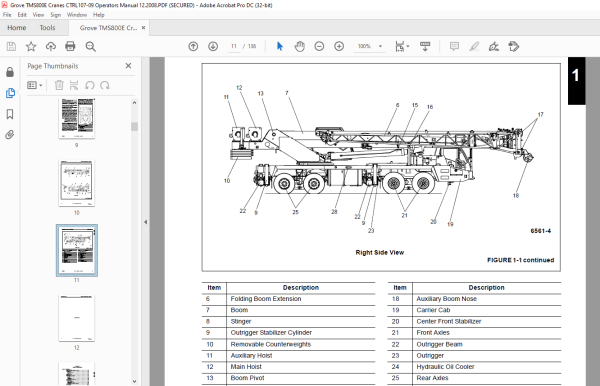The height and width of the screenshot is (386, 600).
Task: Select page 12 thumbnail
Action: point(77,318)
